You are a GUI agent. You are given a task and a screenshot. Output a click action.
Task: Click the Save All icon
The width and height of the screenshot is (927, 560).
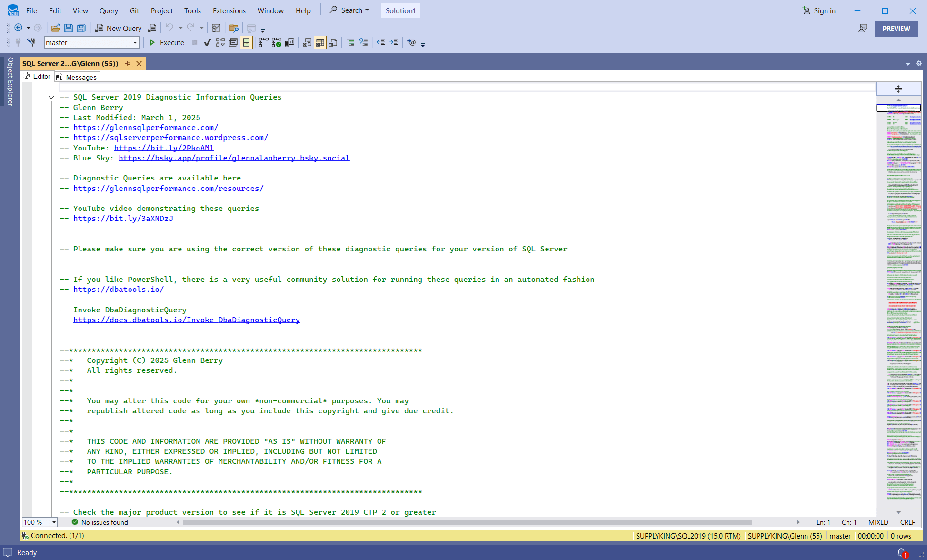(81, 28)
